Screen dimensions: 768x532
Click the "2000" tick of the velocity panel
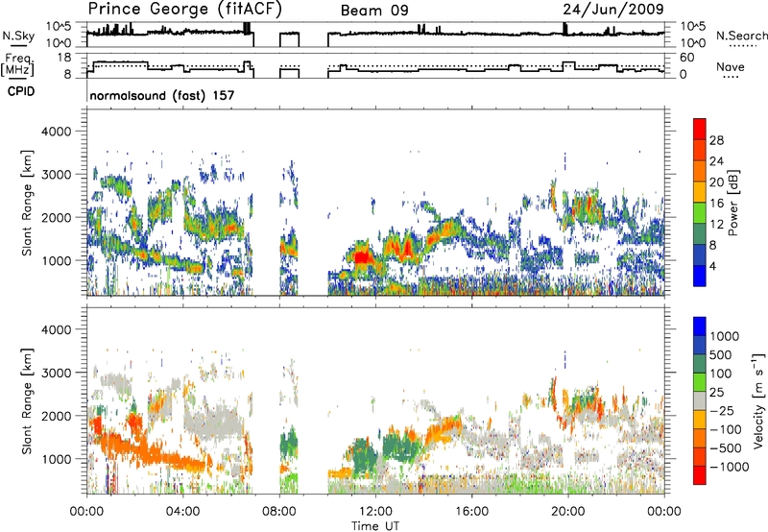[x=56, y=416]
